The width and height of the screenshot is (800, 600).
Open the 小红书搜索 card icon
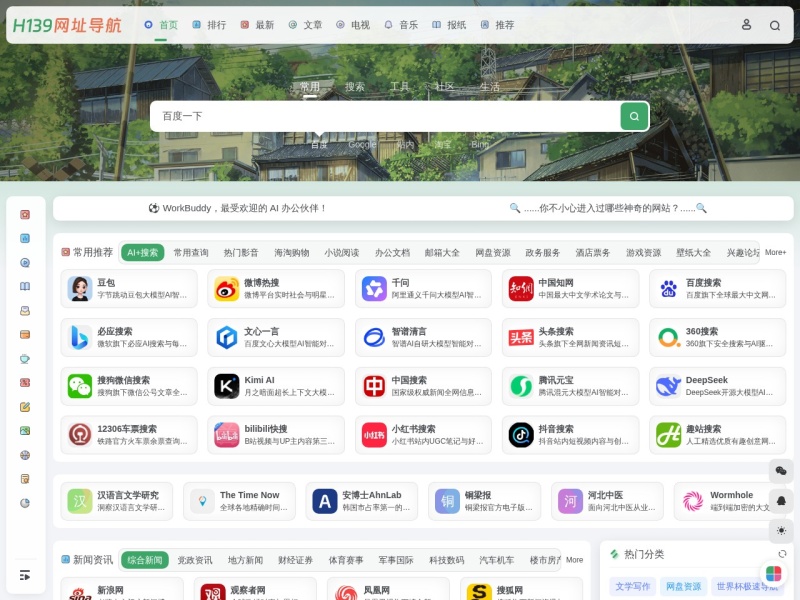[x=374, y=435]
